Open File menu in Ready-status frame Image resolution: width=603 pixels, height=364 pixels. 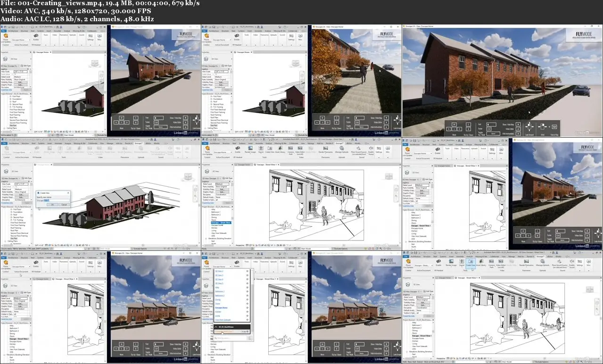tap(205, 143)
